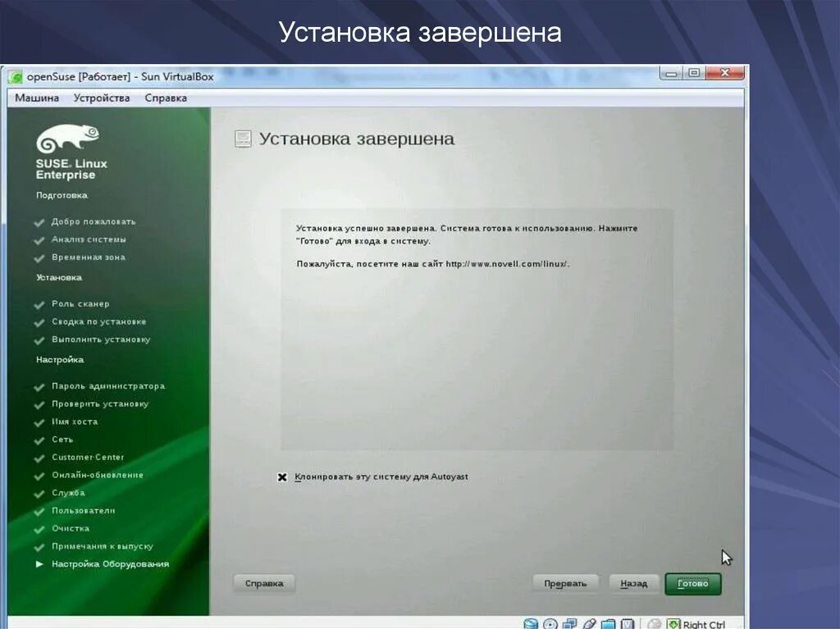Click the Прервать button
840x629 pixels.
pos(565,583)
